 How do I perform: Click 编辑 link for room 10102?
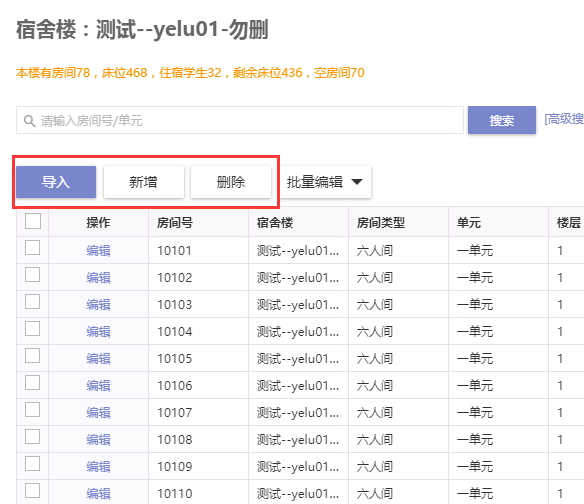tap(98, 278)
